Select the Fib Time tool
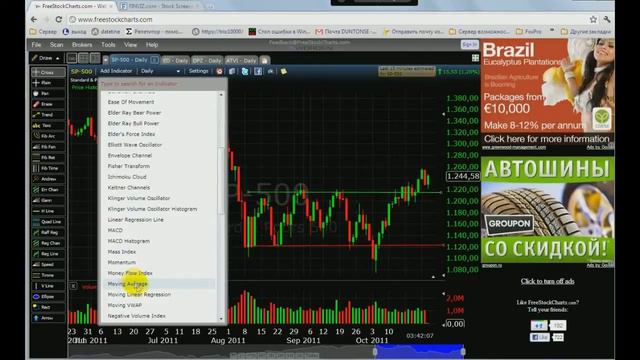The image size is (640, 360). [48, 168]
